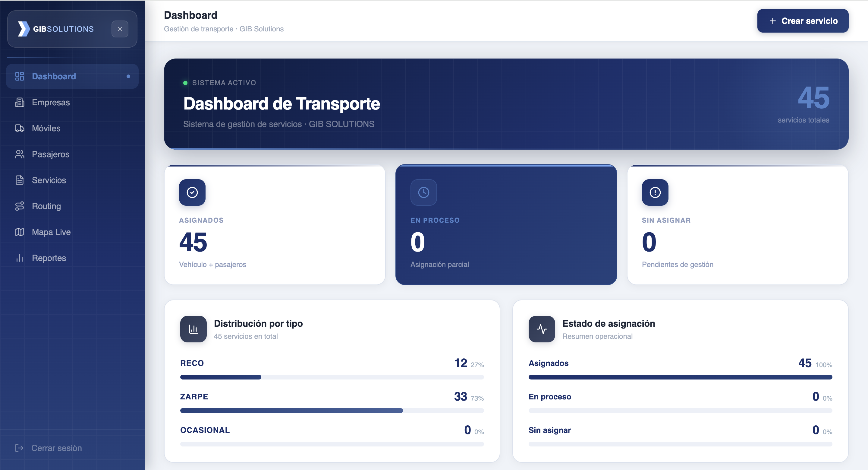Click the Asignados full progress bar
Screen dimensions: 868x470
tap(680, 377)
